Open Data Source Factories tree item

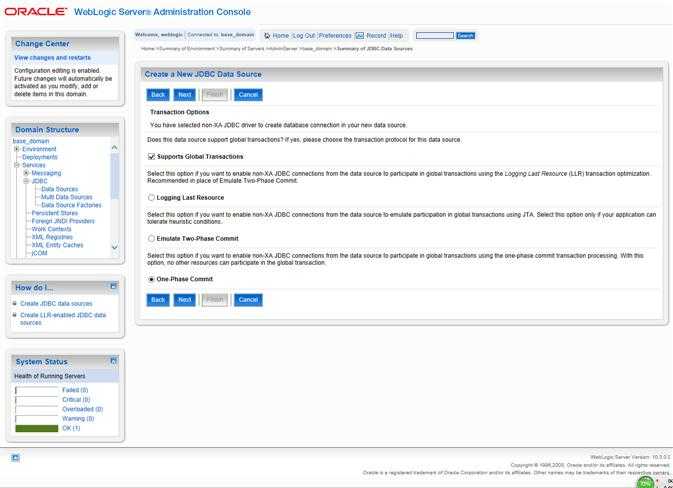coord(71,205)
